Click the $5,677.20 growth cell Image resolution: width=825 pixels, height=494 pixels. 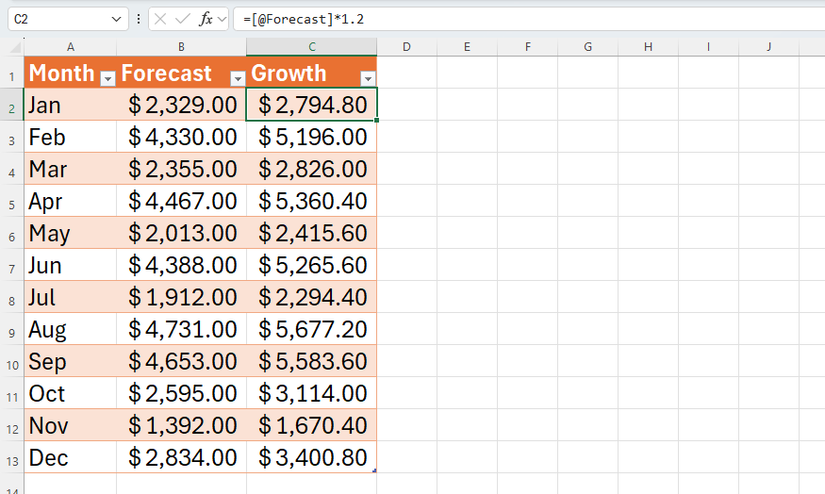(x=311, y=329)
